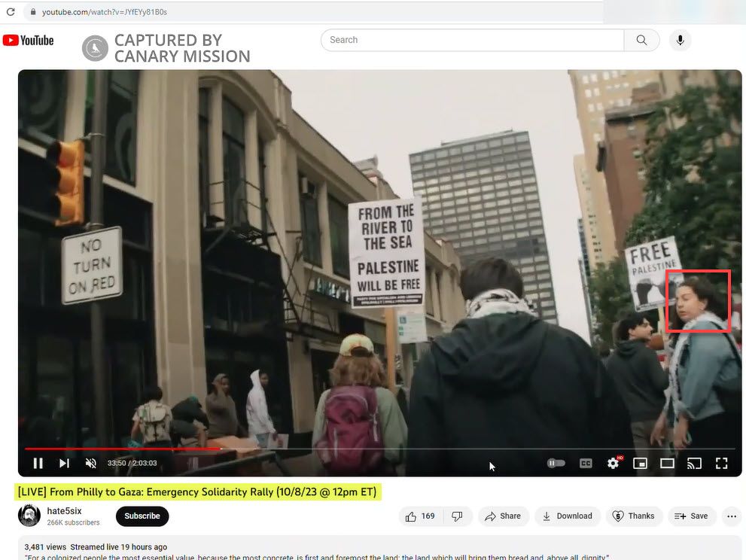The image size is (746, 560).
Task: Cast video to another device
Action: point(694,463)
